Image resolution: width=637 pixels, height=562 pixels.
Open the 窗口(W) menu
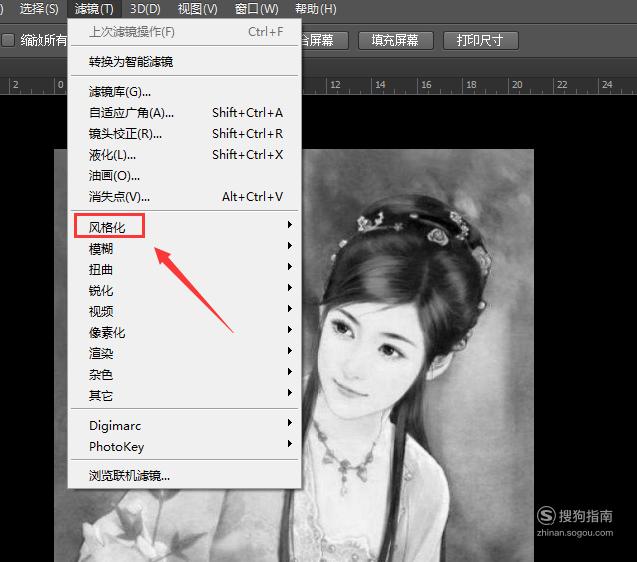[x=256, y=9]
